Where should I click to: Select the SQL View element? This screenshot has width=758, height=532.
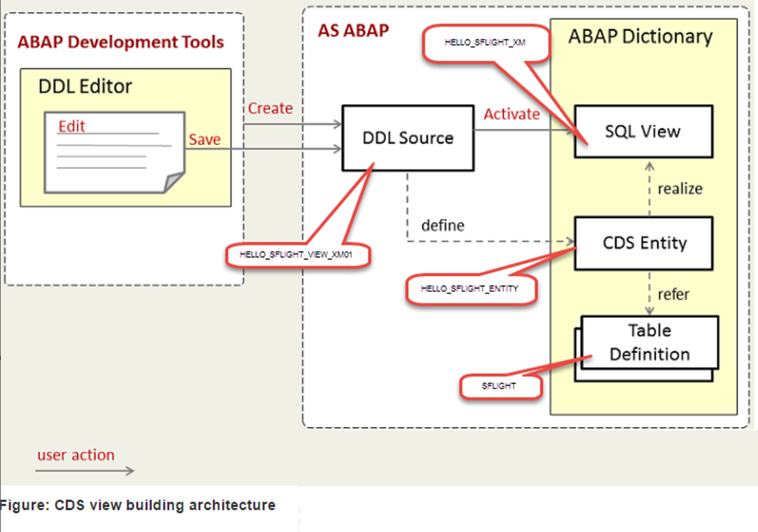(x=642, y=131)
